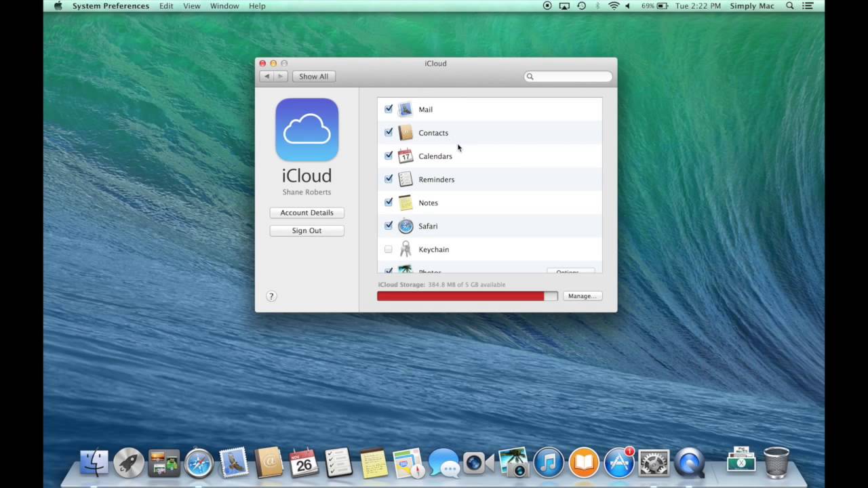Open App Store with update badge

click(x=619, y=463)
